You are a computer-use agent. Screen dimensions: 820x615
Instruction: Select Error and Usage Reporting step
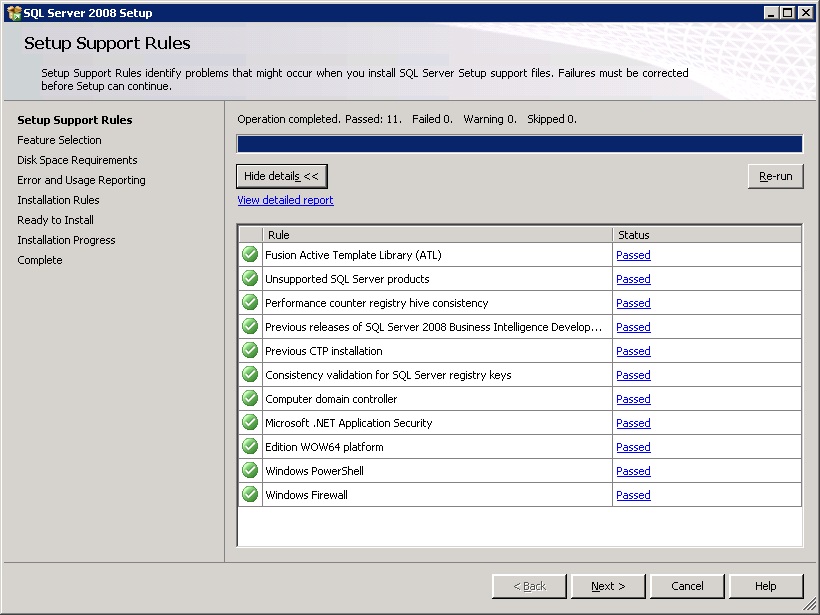coord(82,180)
